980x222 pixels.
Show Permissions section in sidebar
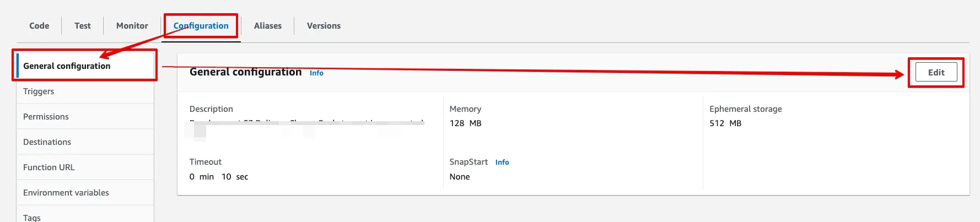(x=46, y=117)
